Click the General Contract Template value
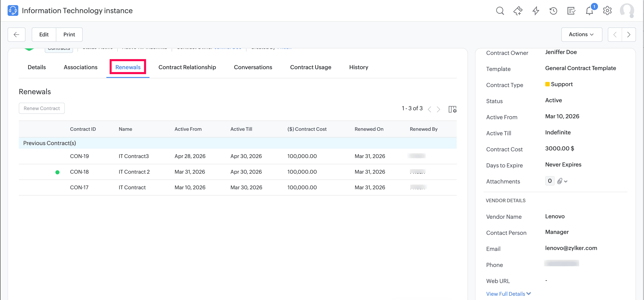 point(580,68)
